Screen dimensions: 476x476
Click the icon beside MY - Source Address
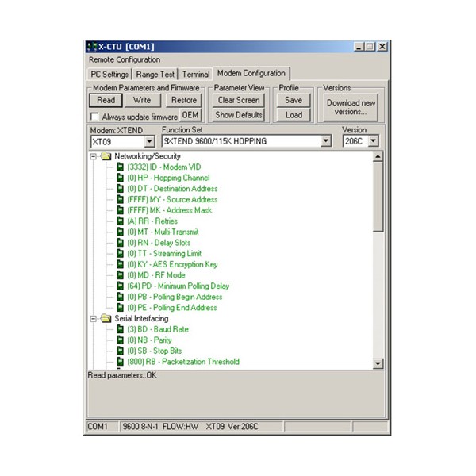click(x=121, y=199)
